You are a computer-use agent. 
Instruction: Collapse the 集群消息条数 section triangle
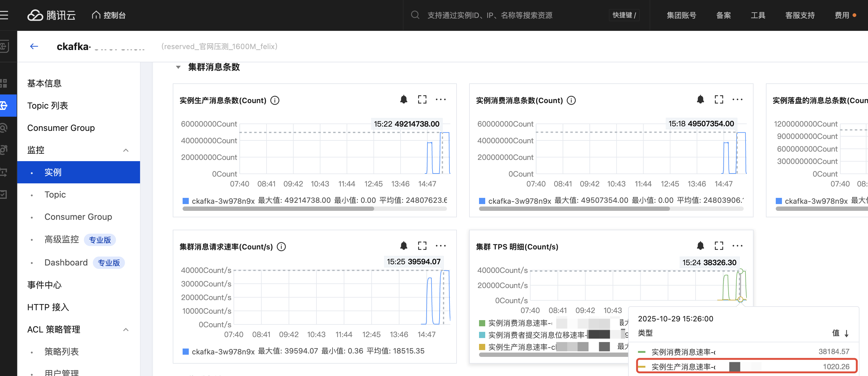[178, 67]
